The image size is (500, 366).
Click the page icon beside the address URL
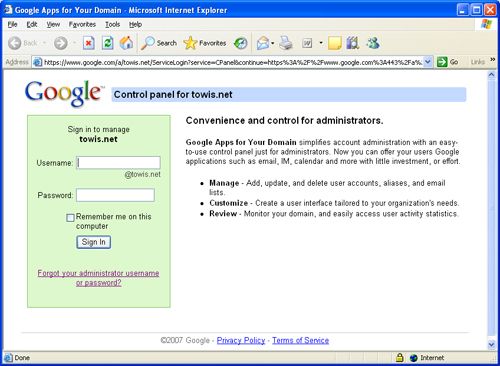coord(37,62)
